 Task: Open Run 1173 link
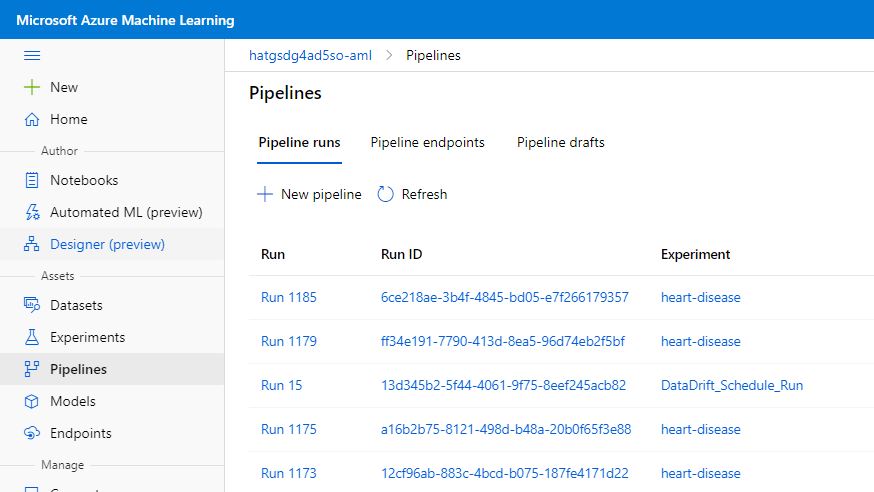pyautogui.click(x=289, y=473)
